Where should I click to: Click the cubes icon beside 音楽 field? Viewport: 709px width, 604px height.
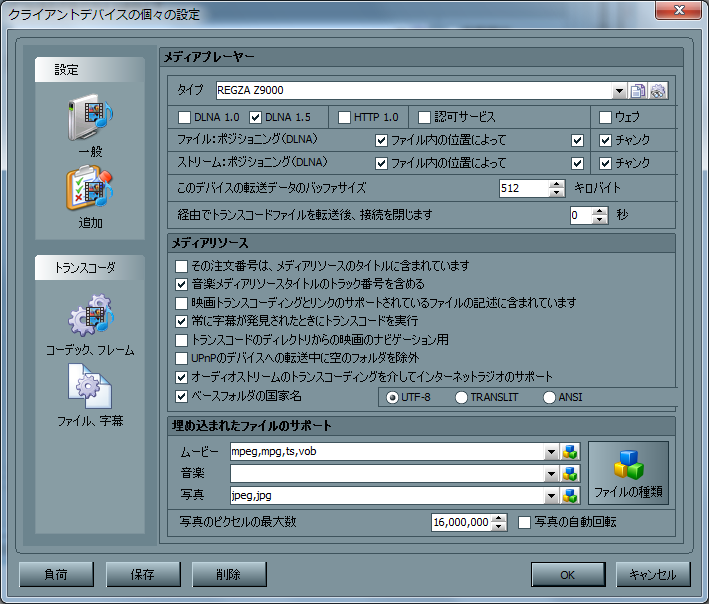[570, 474]
